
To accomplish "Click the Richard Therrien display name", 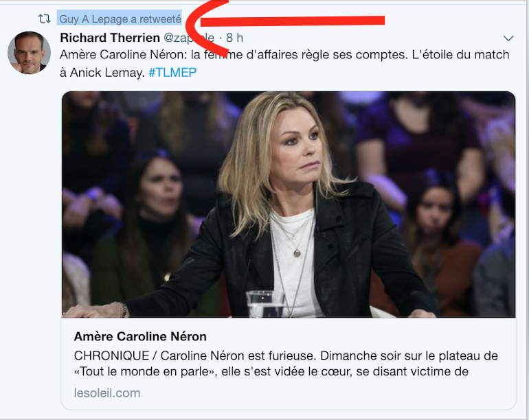I will click(110, 38).
